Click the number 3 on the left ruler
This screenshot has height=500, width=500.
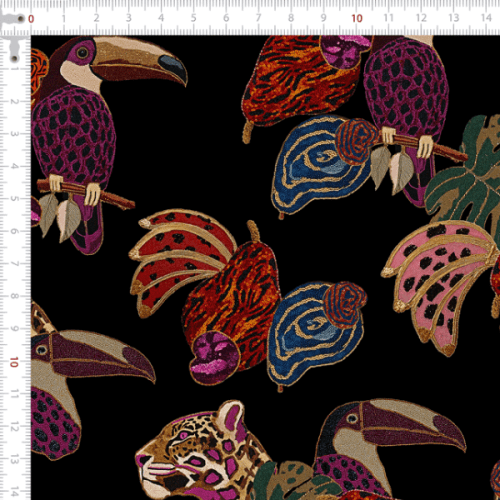click(x=14, y=134)
